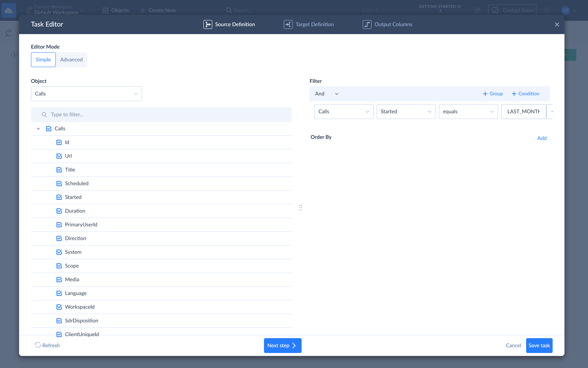Click the plus icon next to Condition
The image size is (588, 368).
(514, 94)
